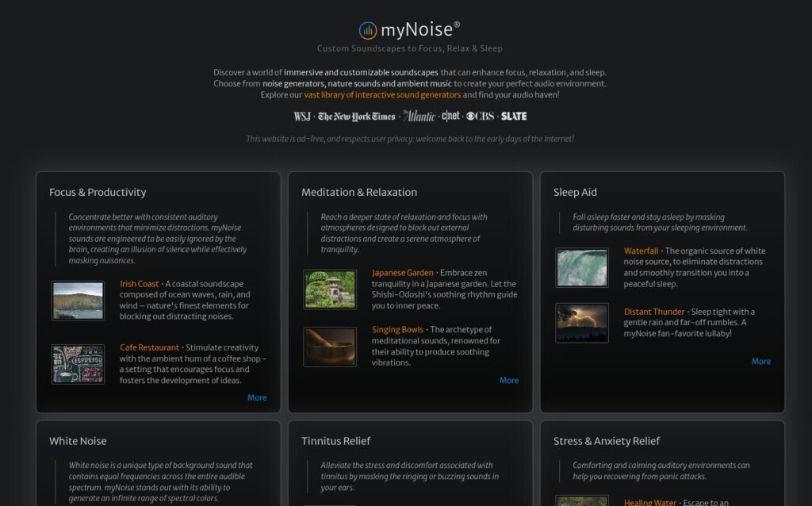Image resolution: width=812 pixels, height=506 pixels.
Task: Follow the Singing Bowls link
Action: pos(397,330)
